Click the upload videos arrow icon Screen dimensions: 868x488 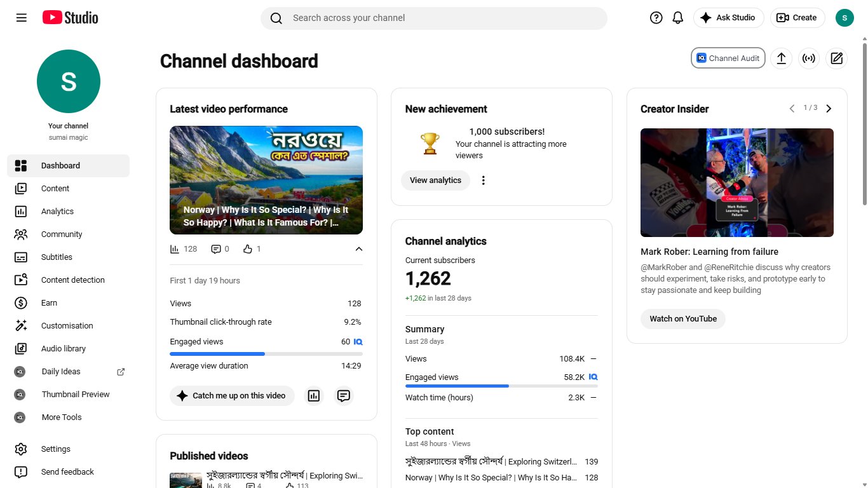(x=782, y=58)
